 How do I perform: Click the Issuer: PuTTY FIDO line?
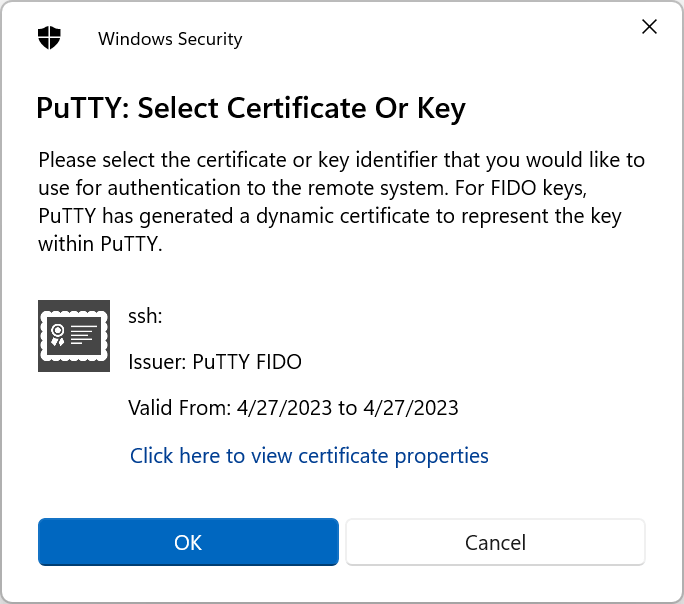[x=215, y=362]
